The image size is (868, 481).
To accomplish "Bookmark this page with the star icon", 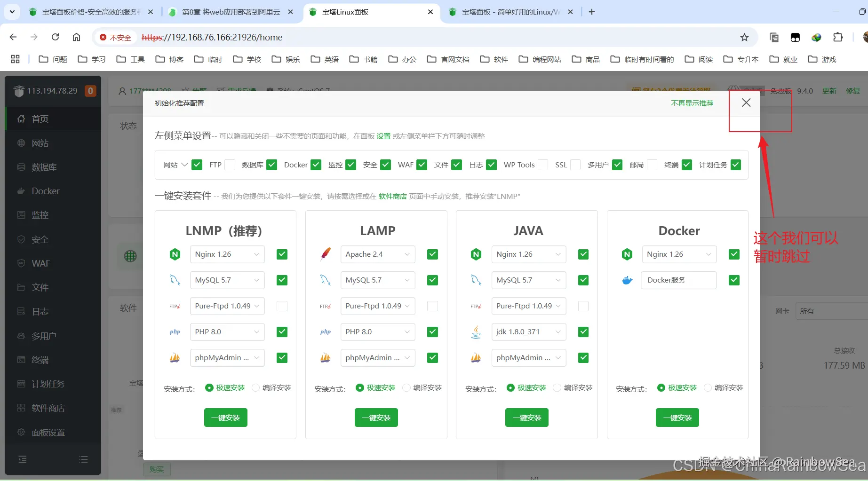I will (x=744, y=37).
